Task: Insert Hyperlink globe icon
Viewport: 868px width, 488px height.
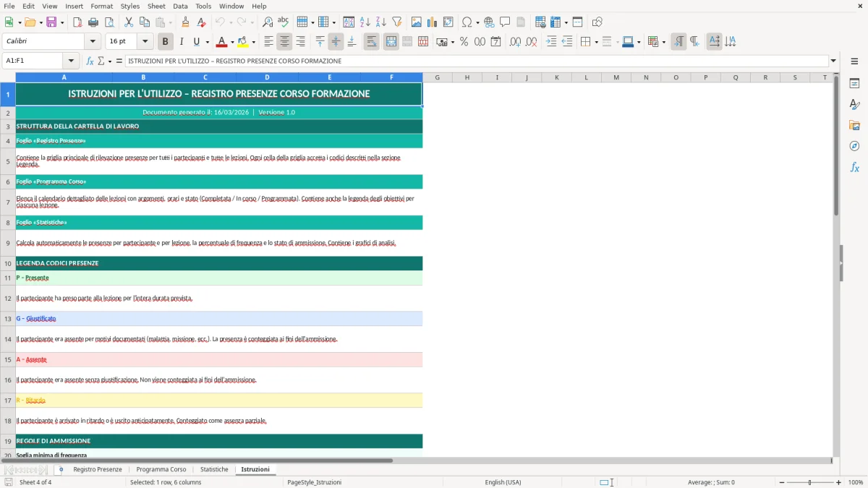Action: tap(489, 22)
